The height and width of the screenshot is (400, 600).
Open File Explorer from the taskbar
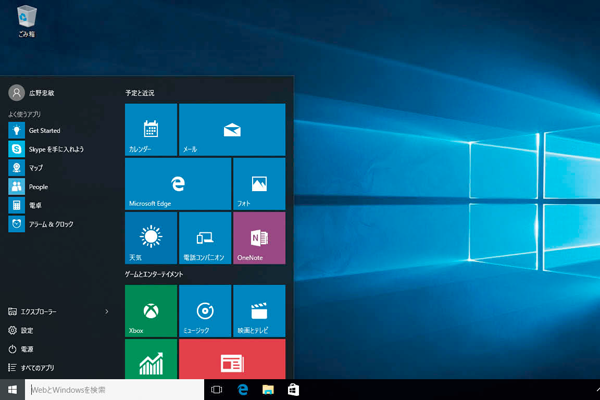point(268,390)
